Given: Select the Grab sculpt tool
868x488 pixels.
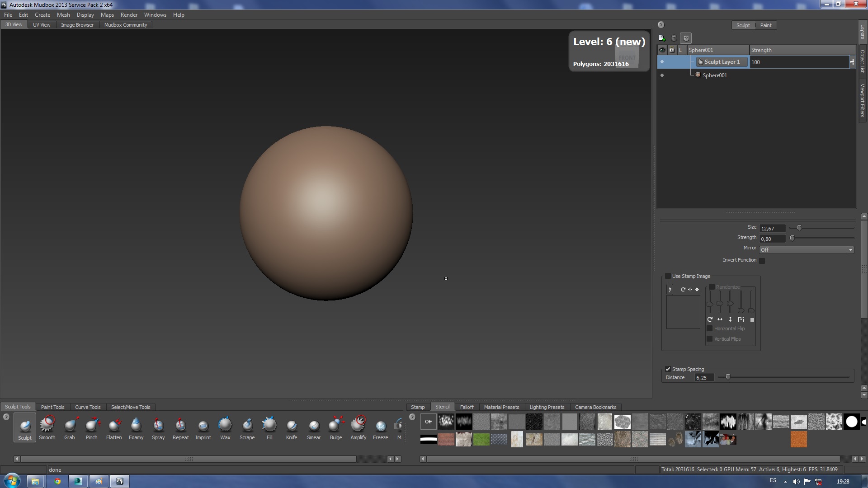Looking at the screenshot, I should (x=69, y=427).
